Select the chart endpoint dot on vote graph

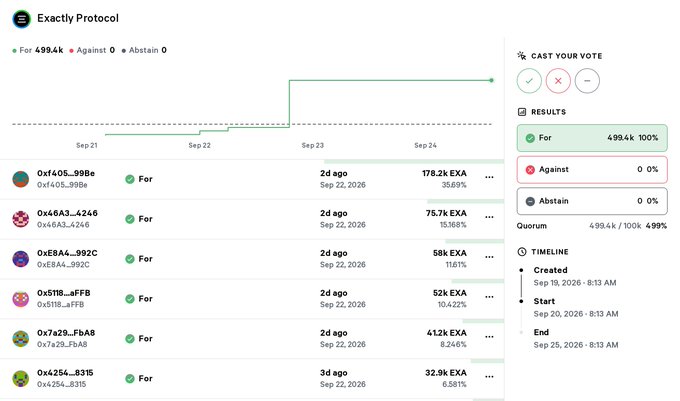(491, 80)
